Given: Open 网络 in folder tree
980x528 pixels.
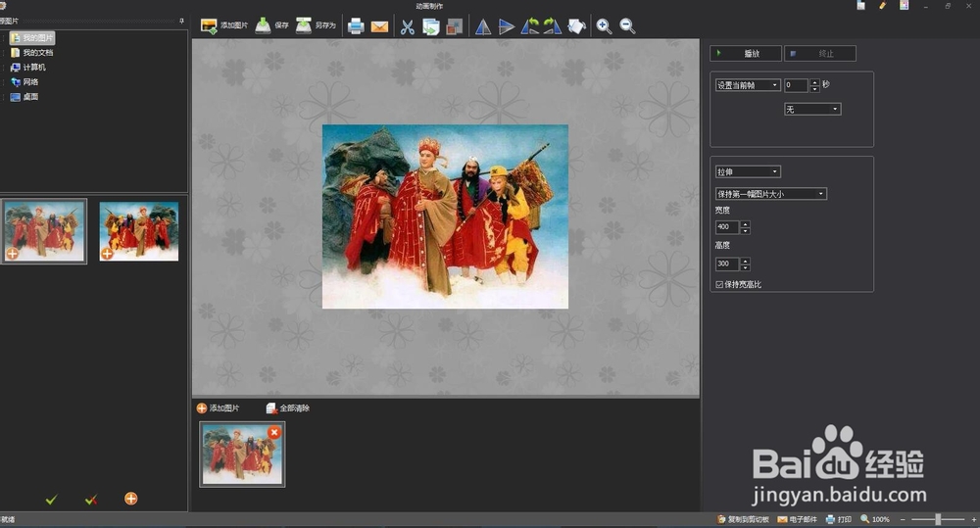Looking at the screenshot, I should click(25, 82).
